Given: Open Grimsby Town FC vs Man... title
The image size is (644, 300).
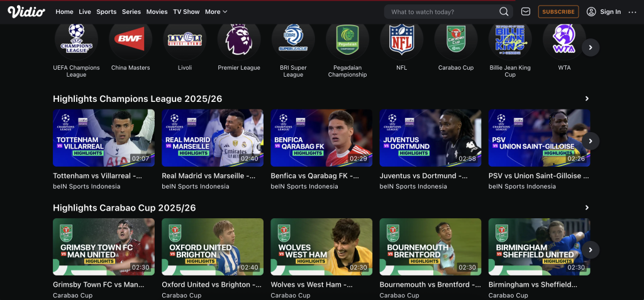Looking at the screenshot, I should click(x=99, y=285).
